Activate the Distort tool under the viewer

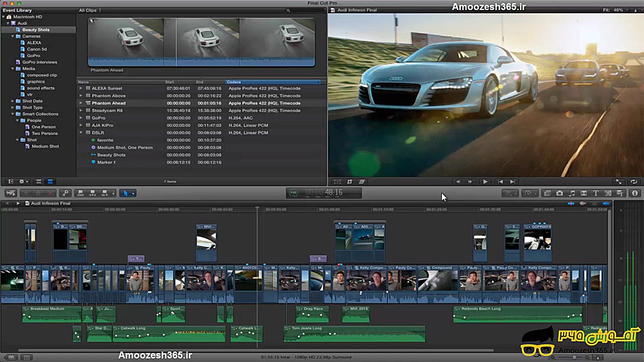(362, 182)
